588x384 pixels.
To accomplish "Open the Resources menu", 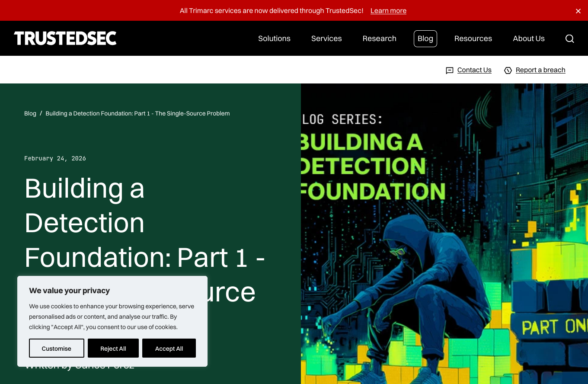I will [x=473, y=38].
